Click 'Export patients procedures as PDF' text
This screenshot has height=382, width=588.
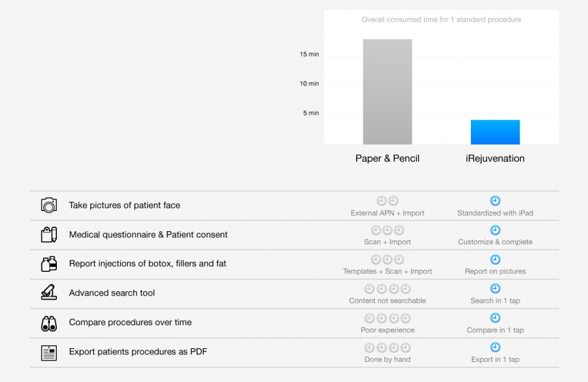pyautogui.click(x=138, y=352)
